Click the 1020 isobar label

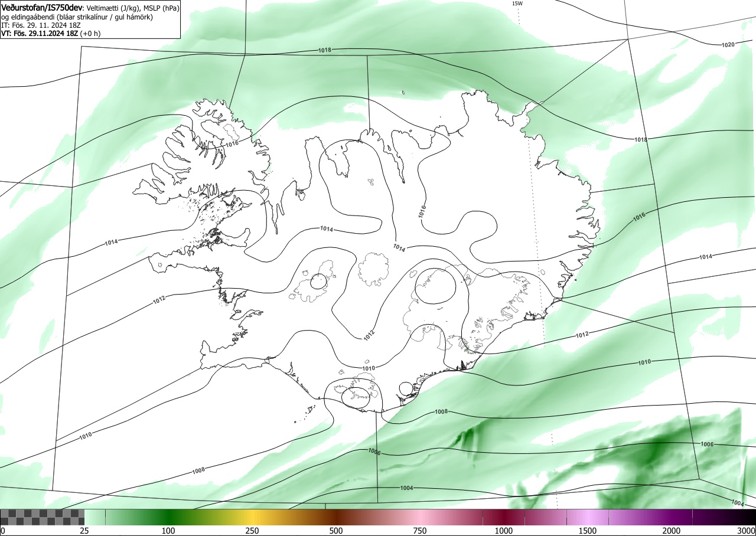tap(728, 45)
